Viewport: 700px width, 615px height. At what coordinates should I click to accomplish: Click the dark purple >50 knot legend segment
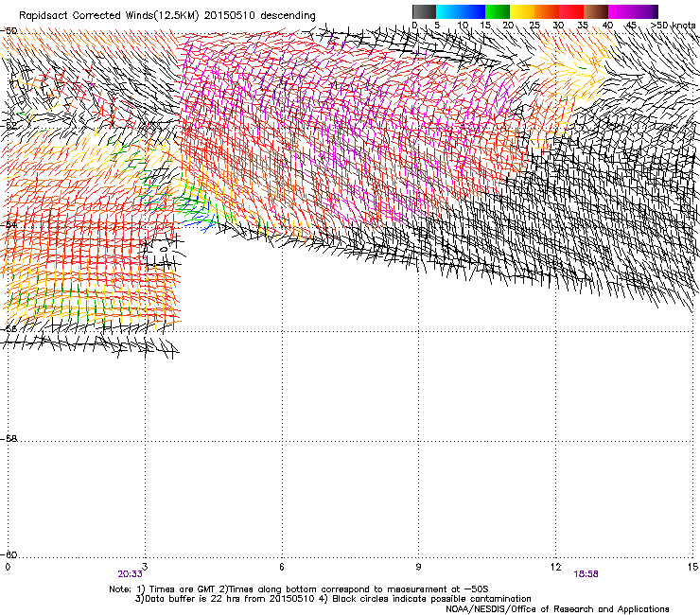[x=656, y=11]
